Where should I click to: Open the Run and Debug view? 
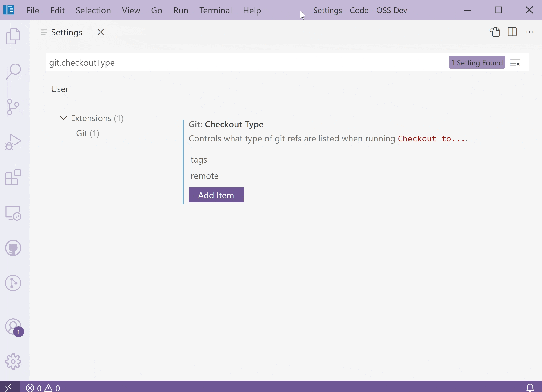click(13, 141)
